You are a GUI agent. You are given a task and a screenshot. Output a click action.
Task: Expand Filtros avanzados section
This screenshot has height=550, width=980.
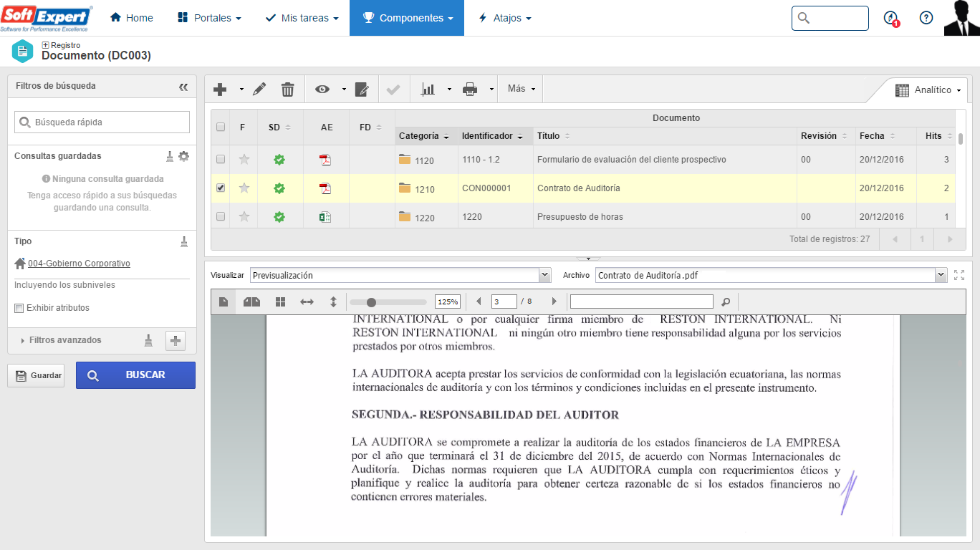(x=62, y=340)
